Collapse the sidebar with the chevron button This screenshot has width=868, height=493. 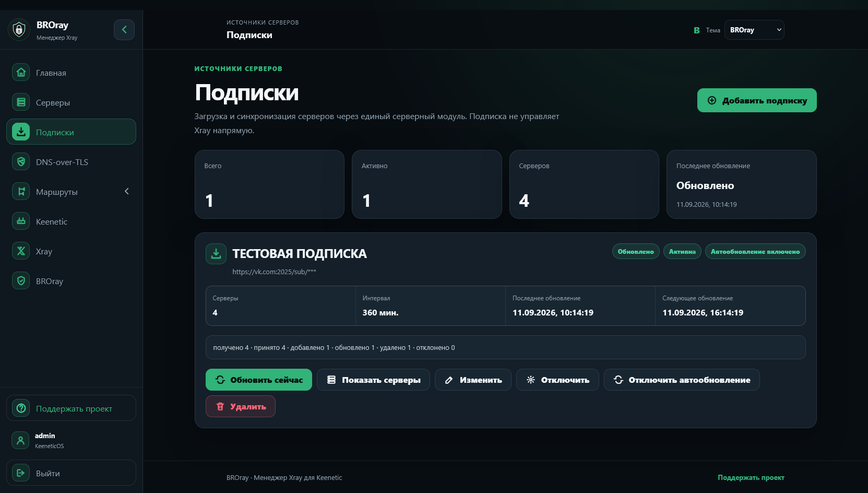tap(124, 30)
